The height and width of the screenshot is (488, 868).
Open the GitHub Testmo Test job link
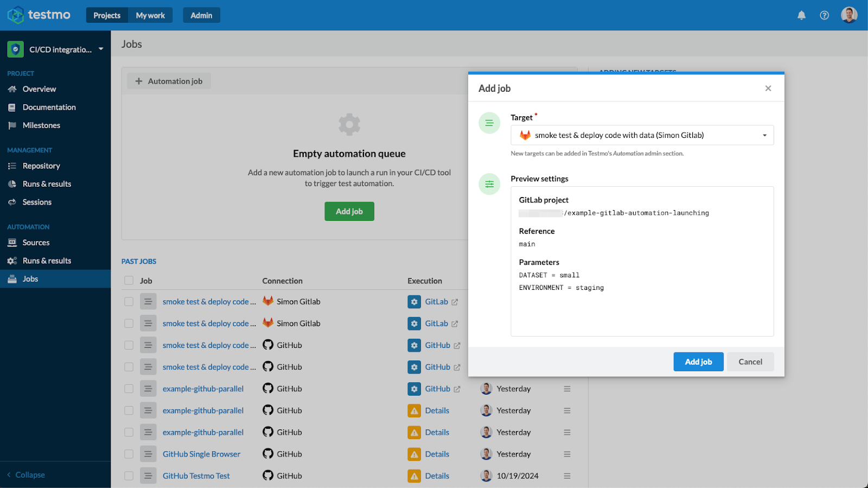click(x=196, y=476)
